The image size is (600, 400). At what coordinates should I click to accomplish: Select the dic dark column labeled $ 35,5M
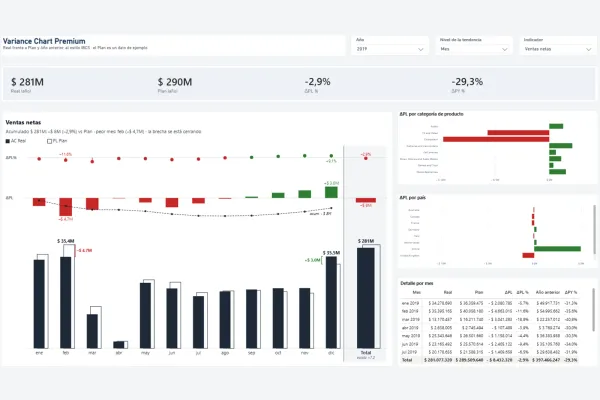click(331, 302)
